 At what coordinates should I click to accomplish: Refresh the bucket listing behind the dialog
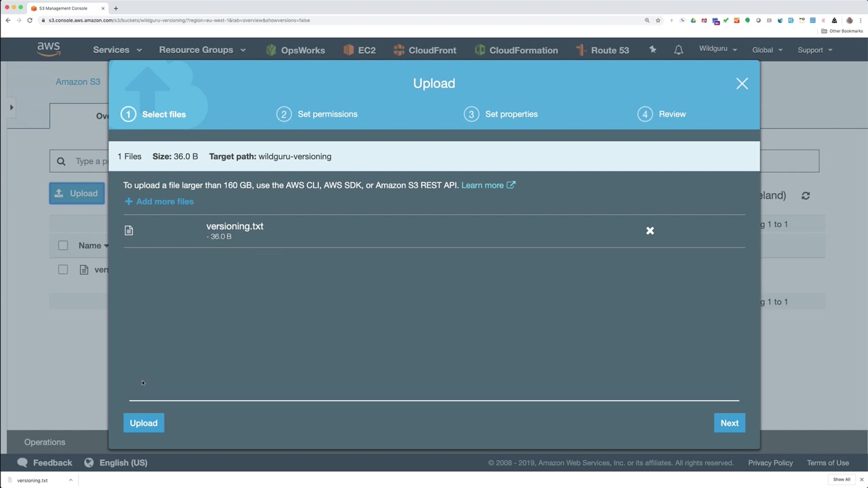[x=806, y=195]
